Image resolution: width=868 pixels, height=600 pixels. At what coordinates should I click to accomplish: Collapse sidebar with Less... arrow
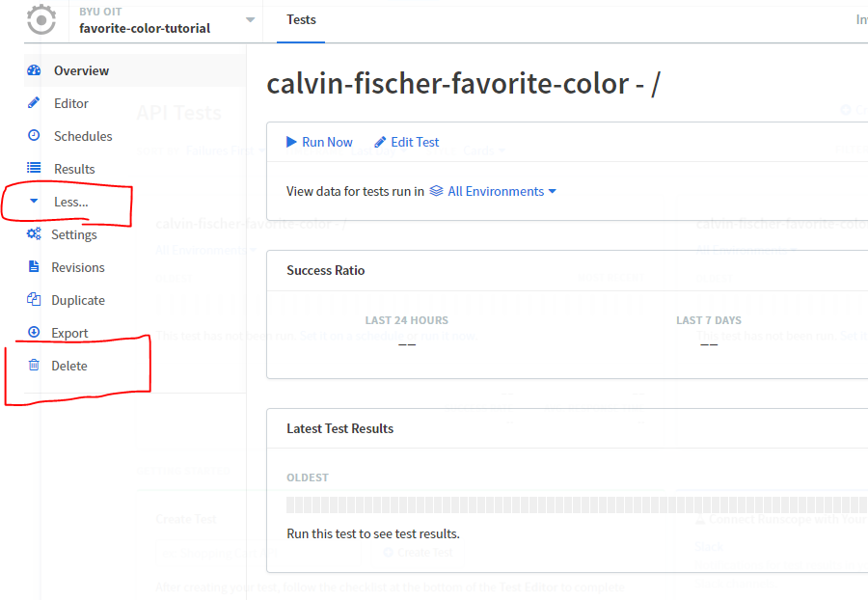coord(35,202)
